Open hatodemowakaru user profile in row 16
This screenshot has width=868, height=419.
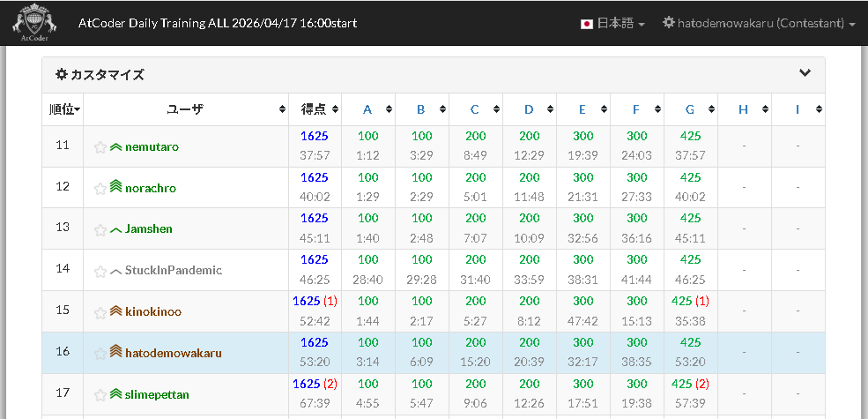coord(174,353)
